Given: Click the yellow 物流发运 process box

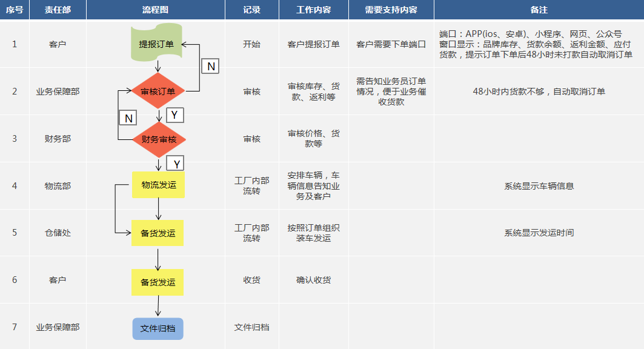Looking at the screenshot, I should [x=158, y=185].
